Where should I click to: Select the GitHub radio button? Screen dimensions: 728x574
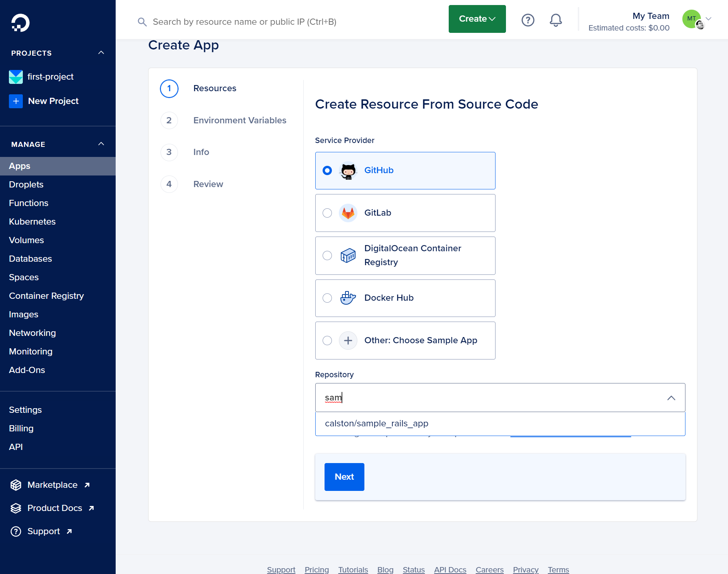[327, 170]
